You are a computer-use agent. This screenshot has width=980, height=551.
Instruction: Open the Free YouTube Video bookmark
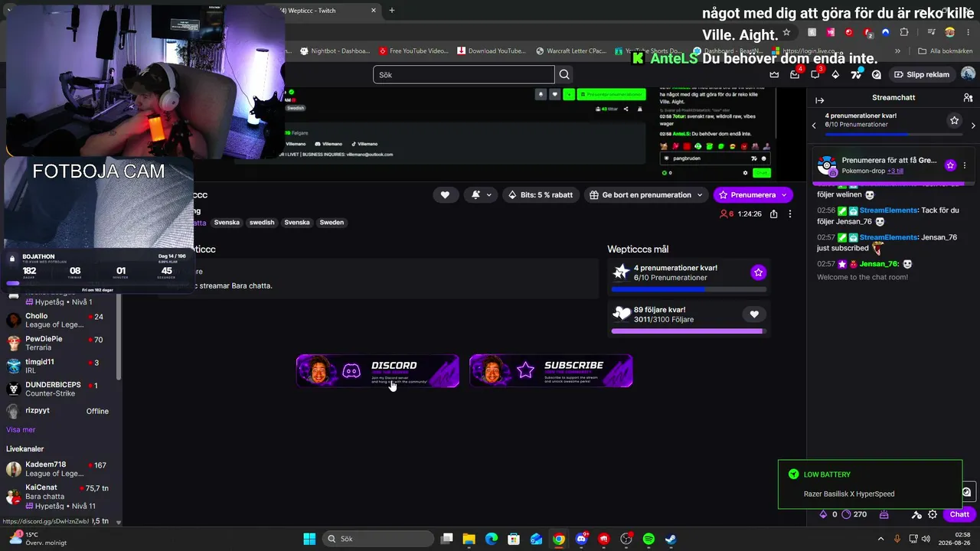coord(413,51)
